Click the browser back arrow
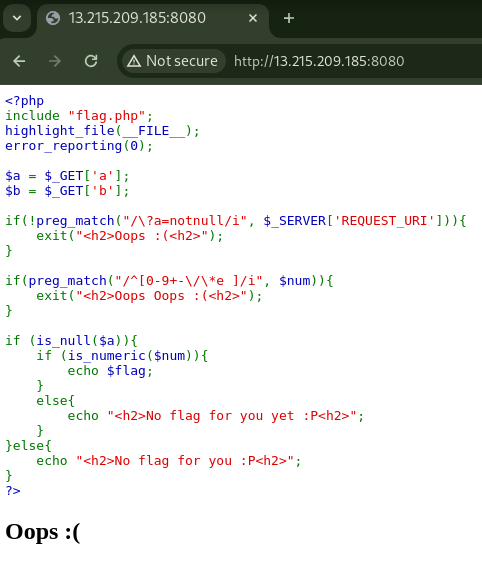This screenshot has height=568, width=482. [19, 61]
